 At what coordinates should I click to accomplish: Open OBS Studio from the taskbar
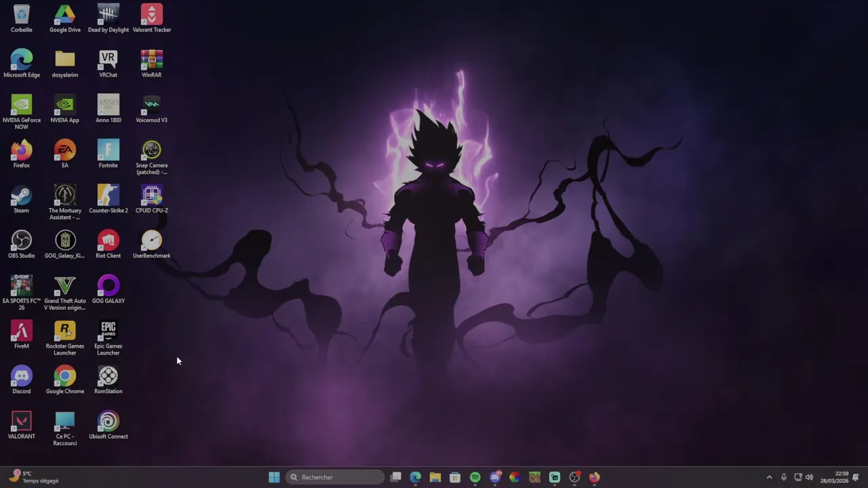574,477
